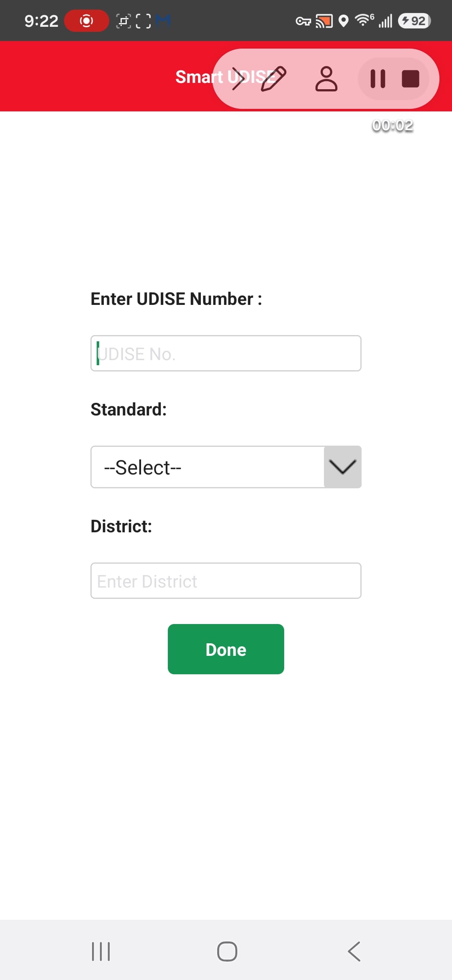Tap the Wi-Fi status icon
452x980 pixels.
(364, 20)
